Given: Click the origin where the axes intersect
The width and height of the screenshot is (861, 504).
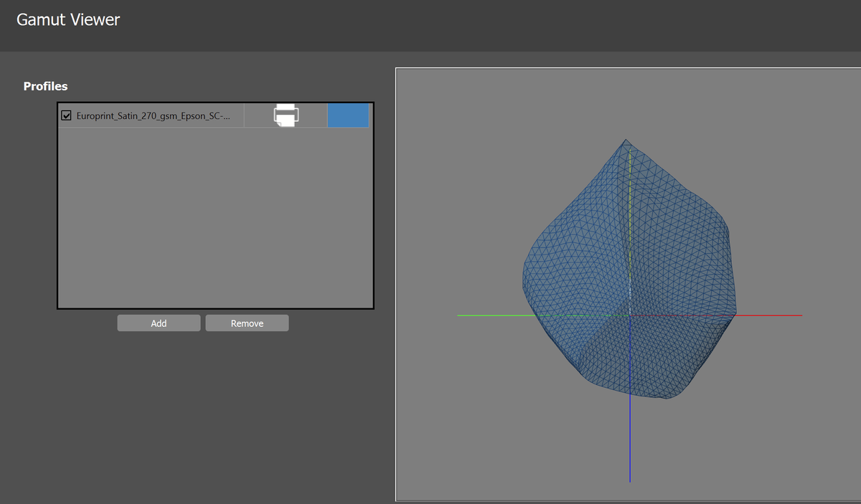Looking at the screenshot, I should coord(630,315).
